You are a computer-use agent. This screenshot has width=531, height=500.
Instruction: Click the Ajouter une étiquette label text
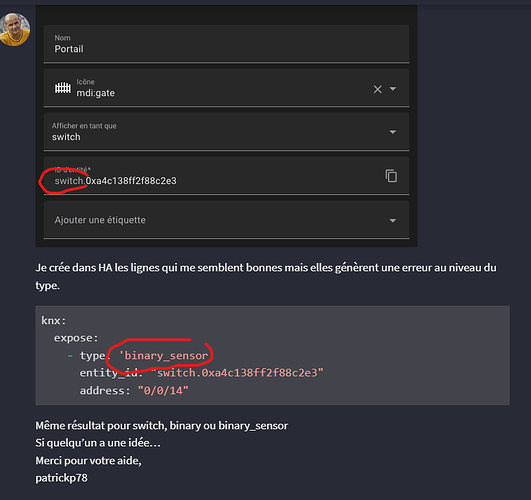(100, 220)
